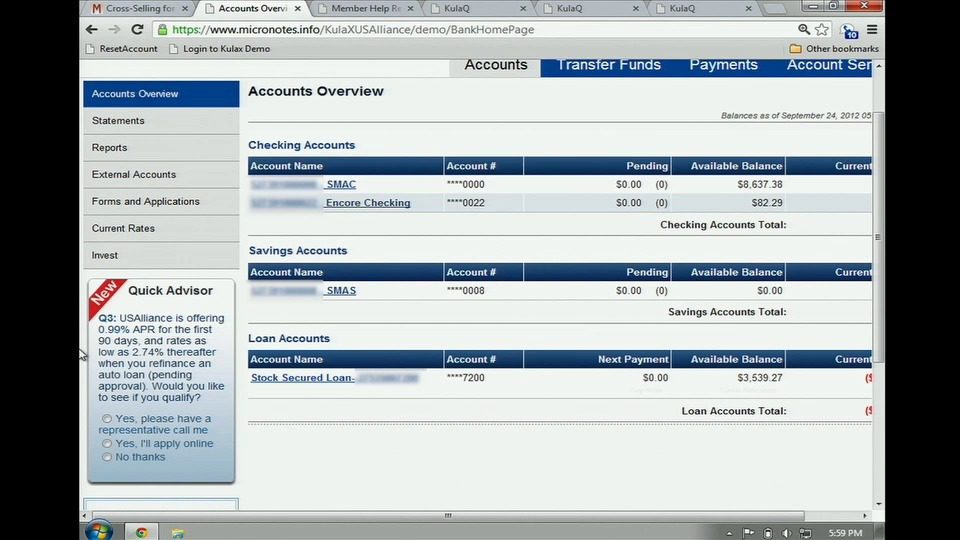Viewport: 960px width, 540px height.
Task: Open the Payments navigation tab
Action: click(723, 65)
